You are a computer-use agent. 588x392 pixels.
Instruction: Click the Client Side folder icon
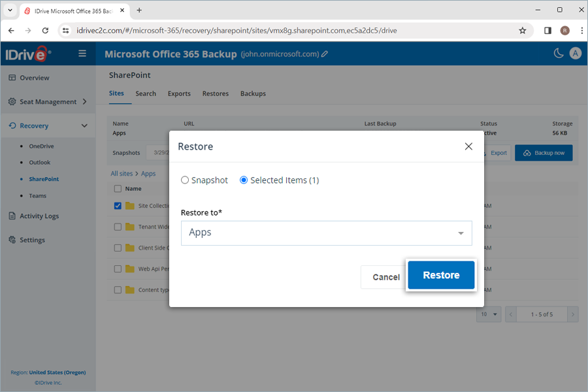point(130,248)
